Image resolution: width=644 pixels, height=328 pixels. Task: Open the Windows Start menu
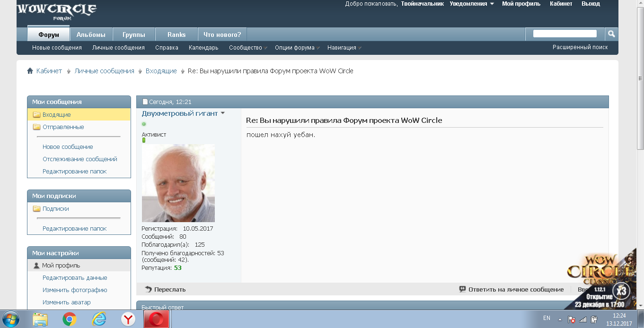pyautogui.click(x=10, y=319)
